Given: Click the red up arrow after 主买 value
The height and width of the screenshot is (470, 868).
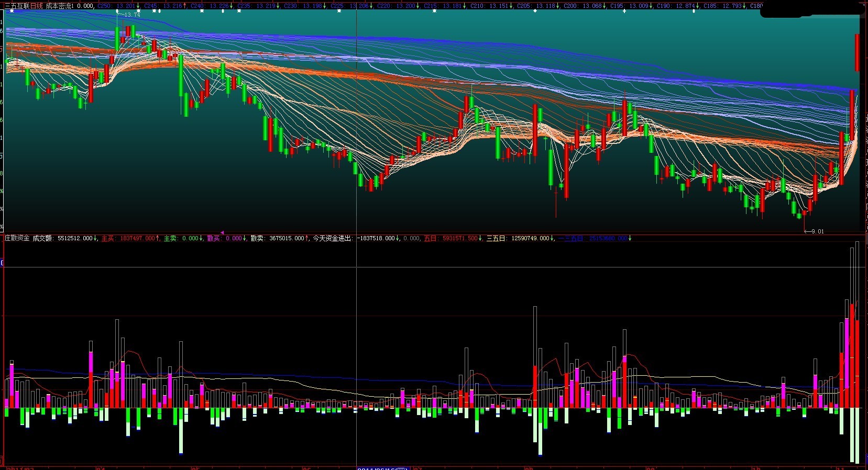Looking at the screenshot, I should pyautogui.click(x=158, y=238).
